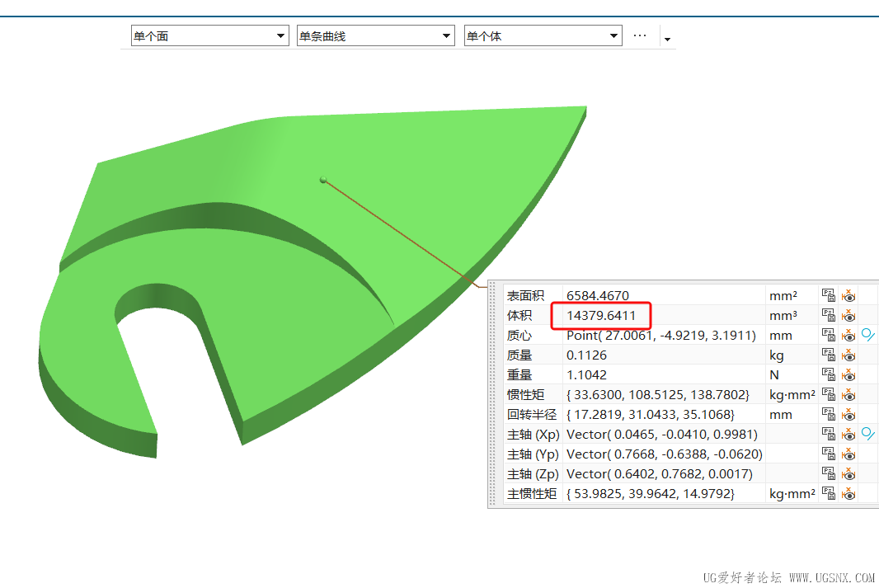Click the 表面积 row label

(x=525, y=295)
